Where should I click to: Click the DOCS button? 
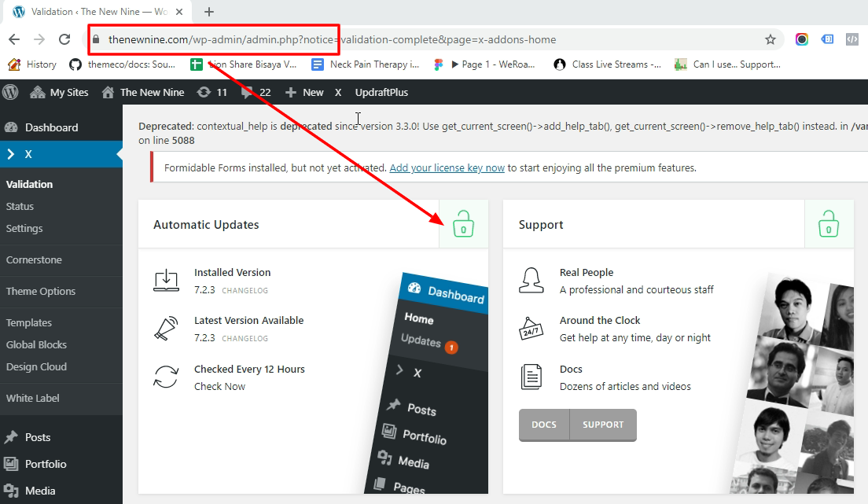544,425
